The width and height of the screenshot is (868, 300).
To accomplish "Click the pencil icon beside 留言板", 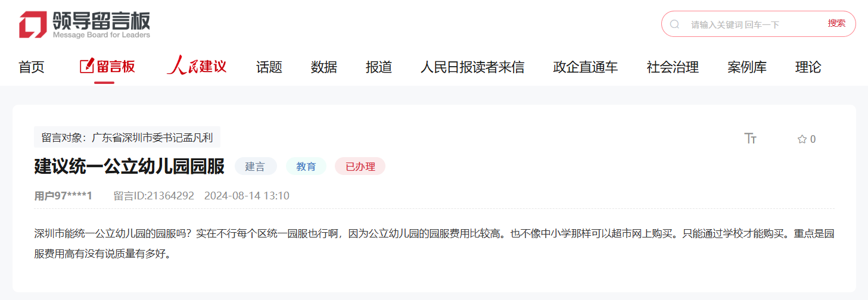I will click(87, 65).
